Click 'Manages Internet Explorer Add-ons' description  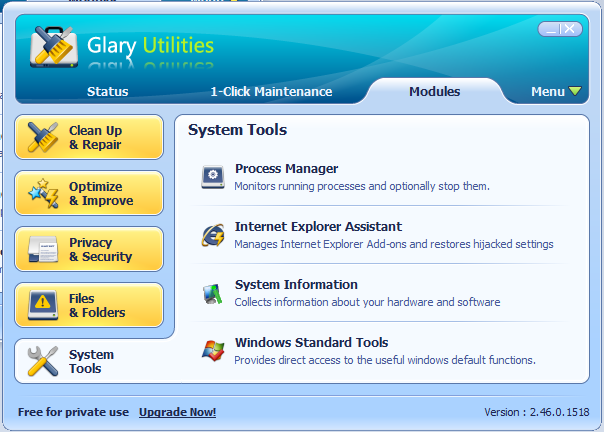point(394,244)
